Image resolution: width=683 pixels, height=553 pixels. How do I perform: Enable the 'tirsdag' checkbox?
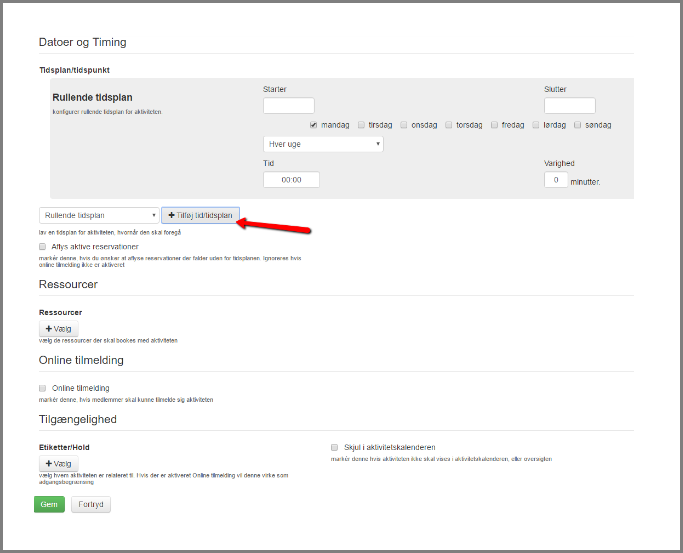(x=361, y=125)
